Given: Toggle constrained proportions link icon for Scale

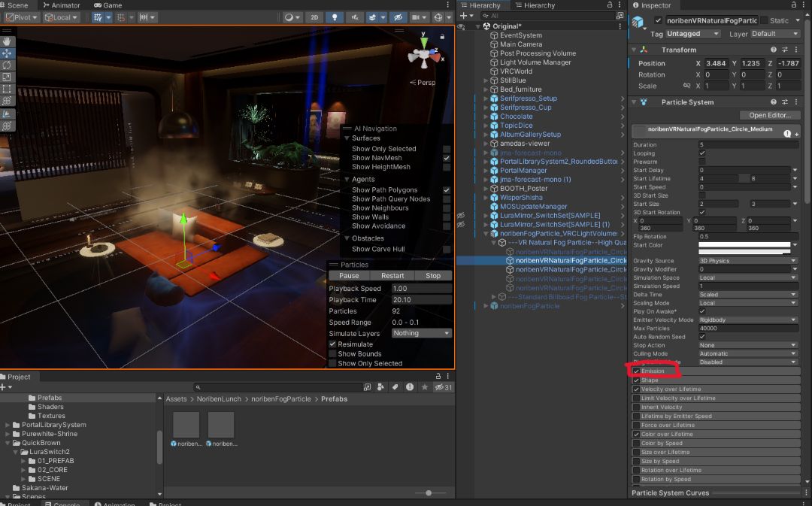Looking at the screenshot, I should click(x=686, y=86).
